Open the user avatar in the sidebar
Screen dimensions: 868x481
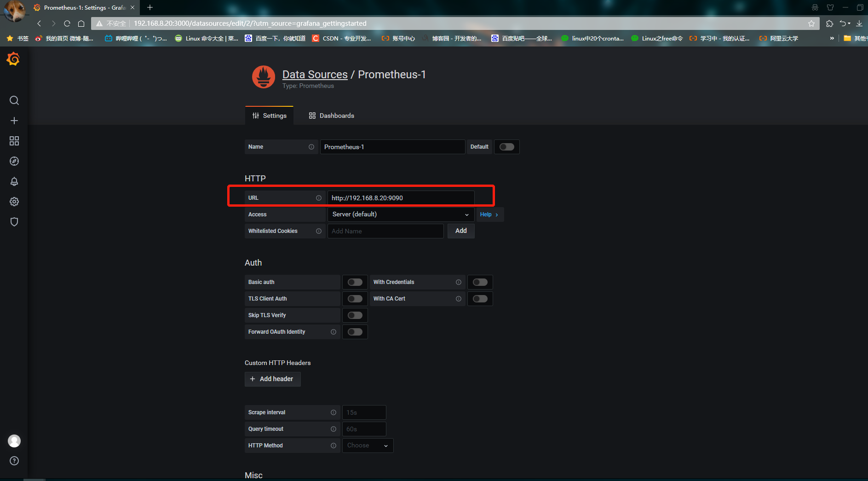click(14, 441)
